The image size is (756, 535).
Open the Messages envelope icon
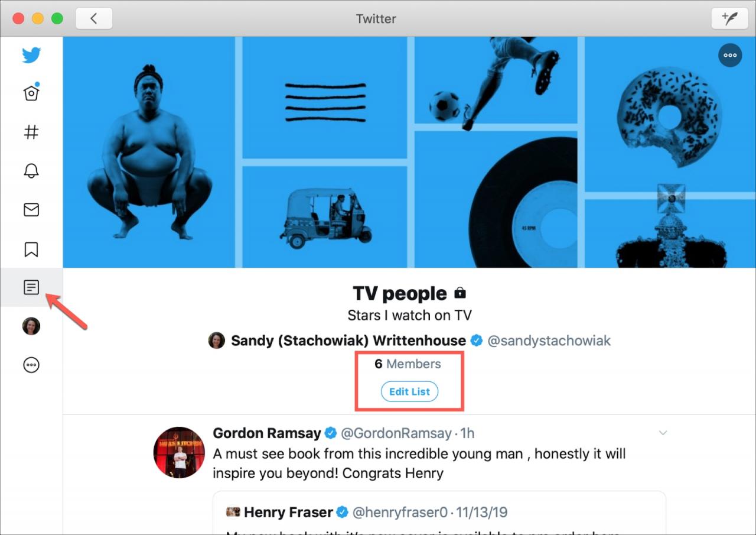click(31, 210)
